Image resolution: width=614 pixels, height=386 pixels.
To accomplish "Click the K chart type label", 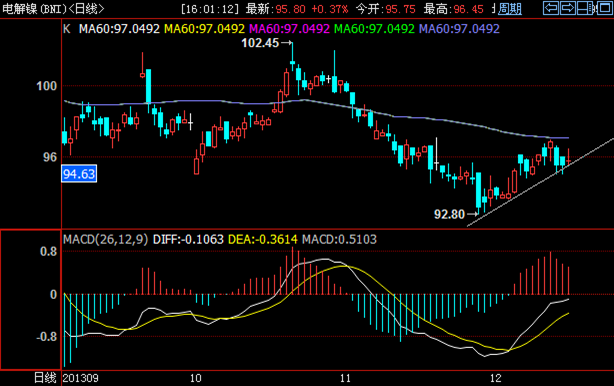I will (67, 29).
